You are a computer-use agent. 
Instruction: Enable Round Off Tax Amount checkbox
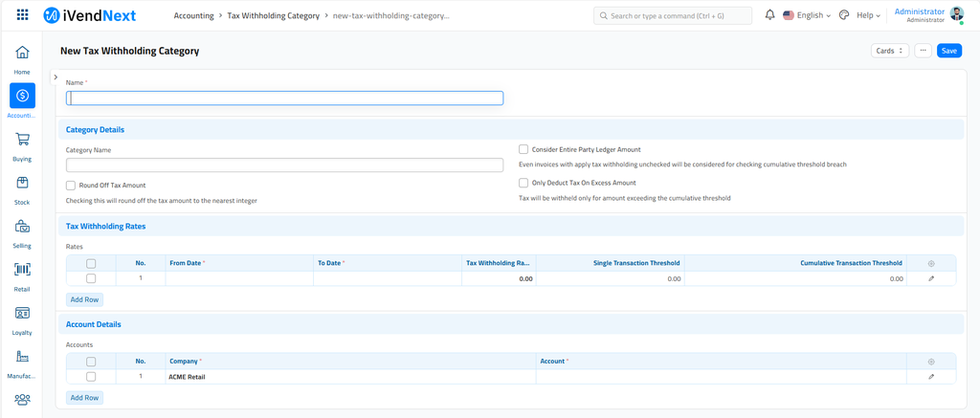[71, 185]
